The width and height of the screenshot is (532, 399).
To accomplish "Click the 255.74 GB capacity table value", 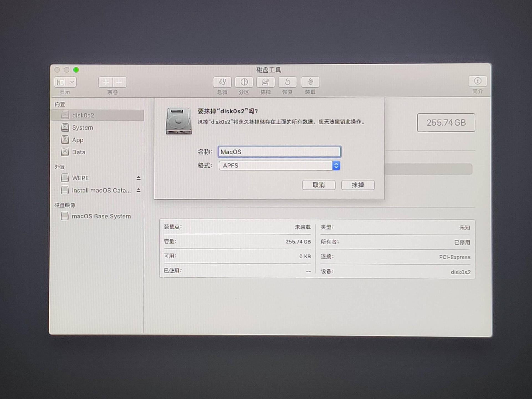I will (298, 242).
